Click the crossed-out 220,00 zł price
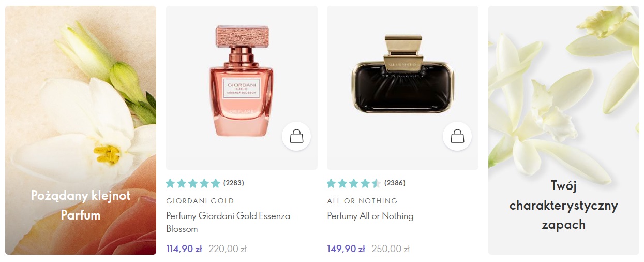This screenshot has height=262, width=644. tap(228, 249)
